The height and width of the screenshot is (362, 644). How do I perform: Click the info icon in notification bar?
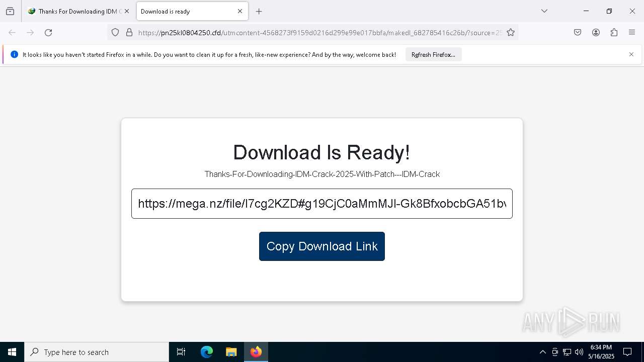point(14,54)
